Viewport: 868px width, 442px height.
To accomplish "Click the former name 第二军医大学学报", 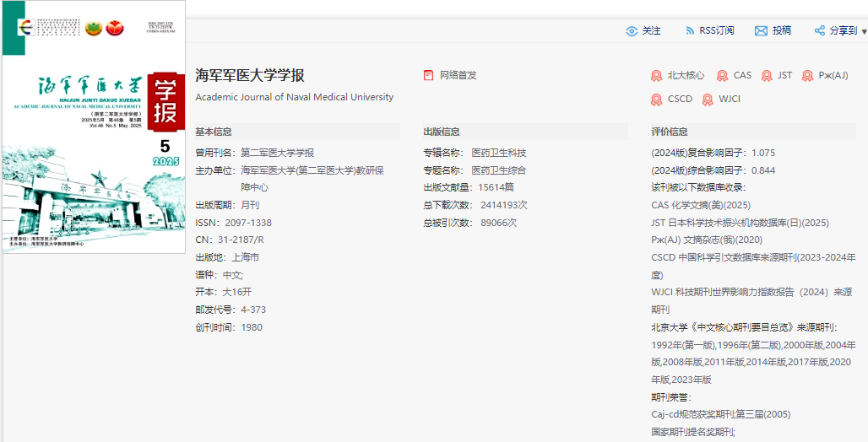I will click(277, 153).
